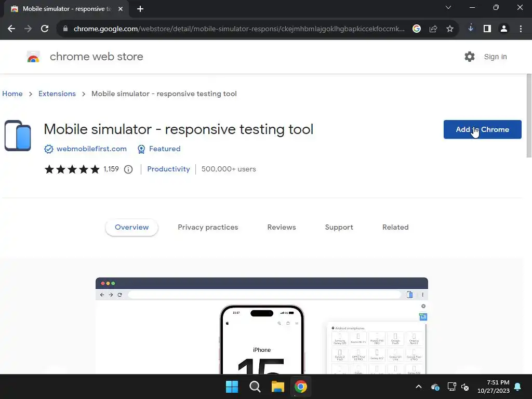Screen dimensions: 532x399
Task: Open the tab search chevron
Action: point(448,7)
